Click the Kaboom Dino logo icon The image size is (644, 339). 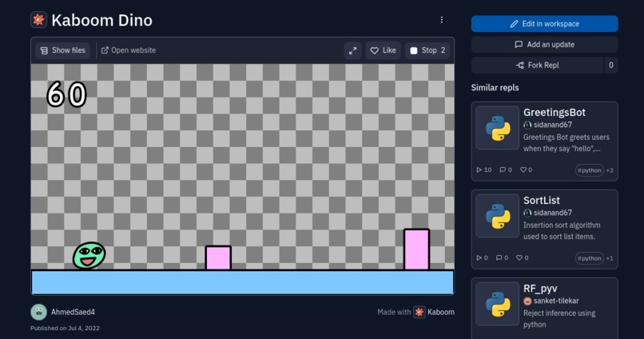click(38, 20)
